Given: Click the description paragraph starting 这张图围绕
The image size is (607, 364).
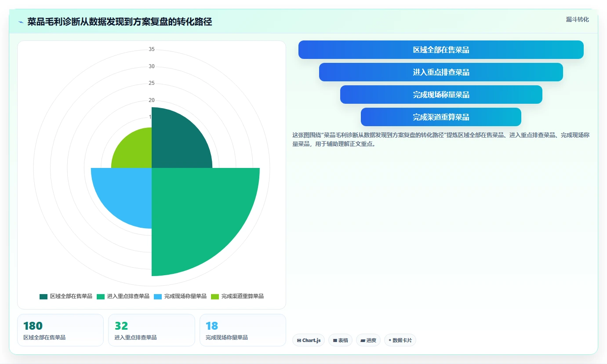Looking at the screenshot, I should (441, 139).
